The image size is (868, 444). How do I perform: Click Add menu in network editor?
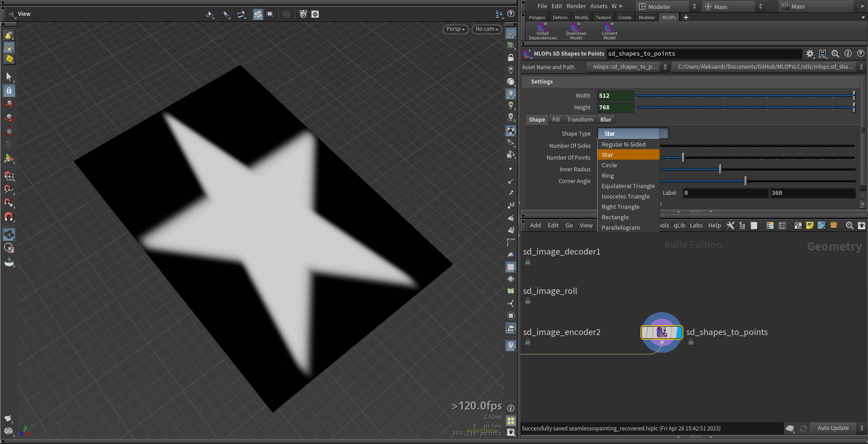535,226
